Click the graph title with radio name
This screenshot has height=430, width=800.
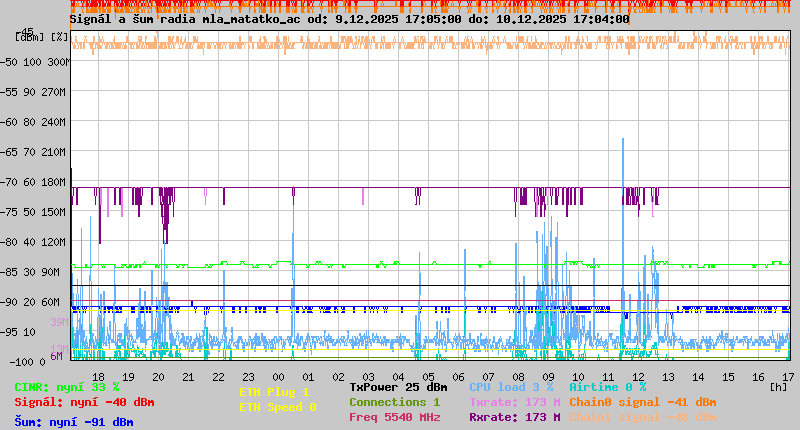click(350, 19)
